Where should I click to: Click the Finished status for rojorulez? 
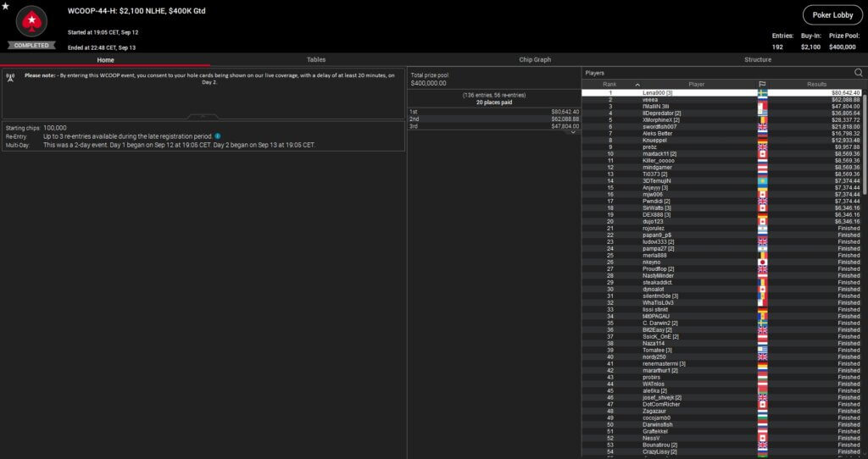[849, 229]
